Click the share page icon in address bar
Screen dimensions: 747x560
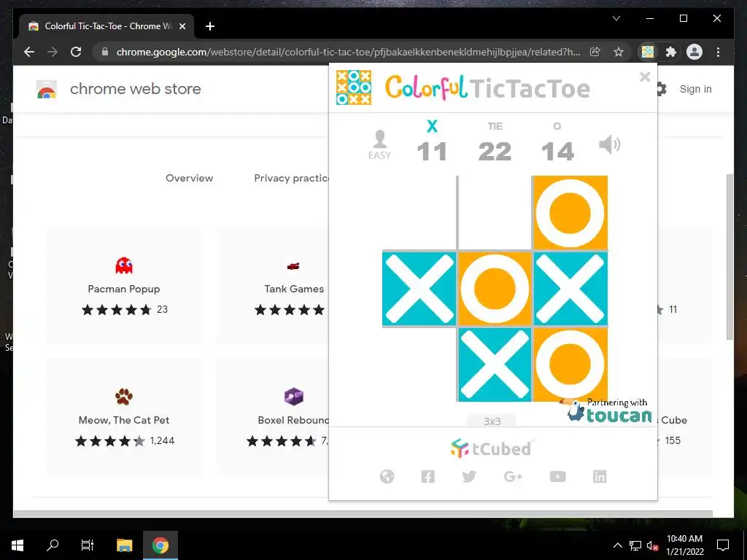pyautogui.click(x=595, y=52)
